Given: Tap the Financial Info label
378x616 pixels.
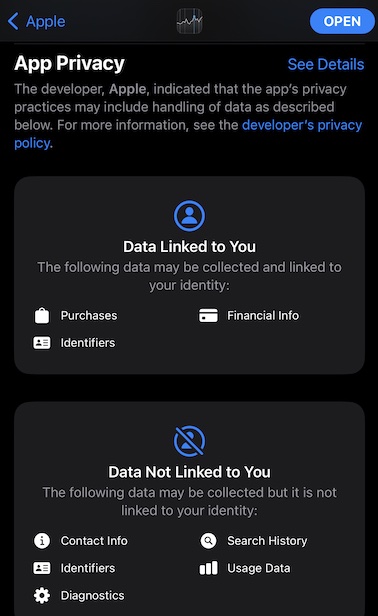Looking at the screenshot, I should (x=263, y=315).
